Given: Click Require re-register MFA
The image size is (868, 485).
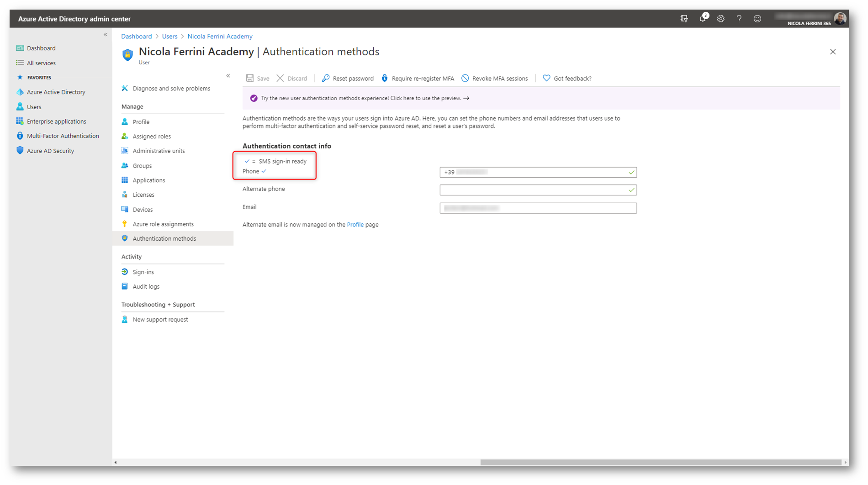Looking at the screenshot, I should click(x=418, y=79).
